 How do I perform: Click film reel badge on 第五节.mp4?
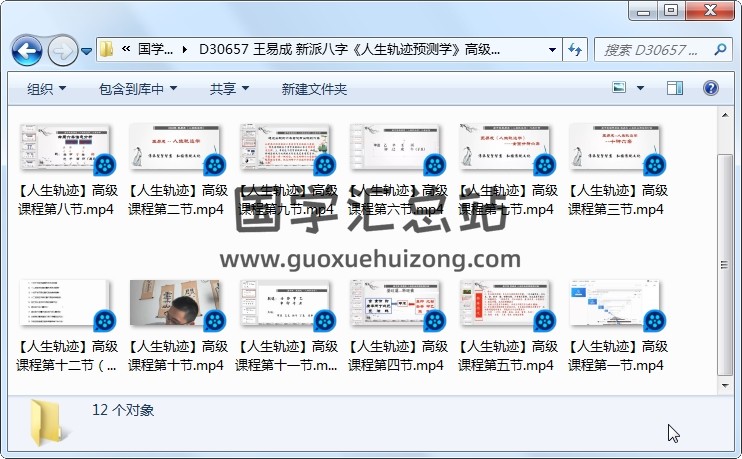tap(545, 321)
